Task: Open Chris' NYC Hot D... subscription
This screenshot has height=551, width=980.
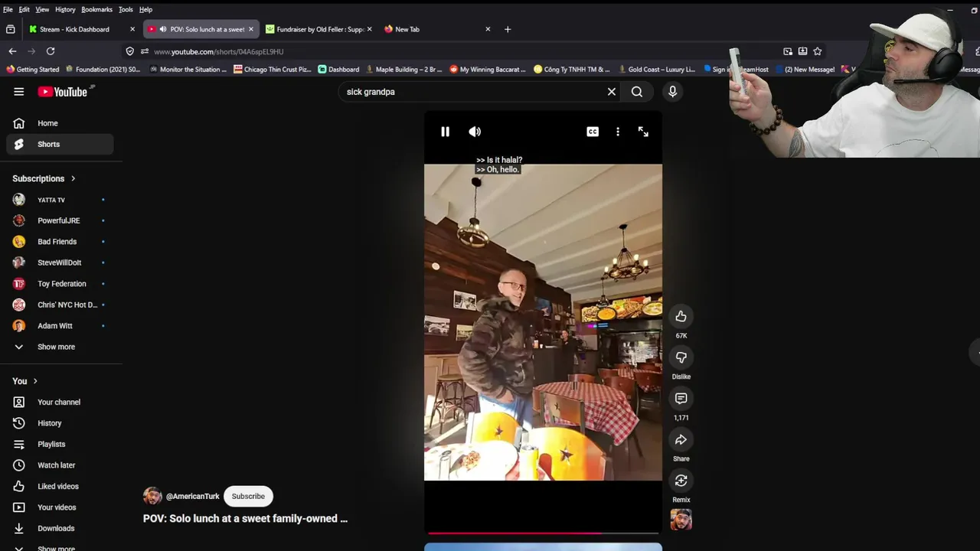Action: 60,305
